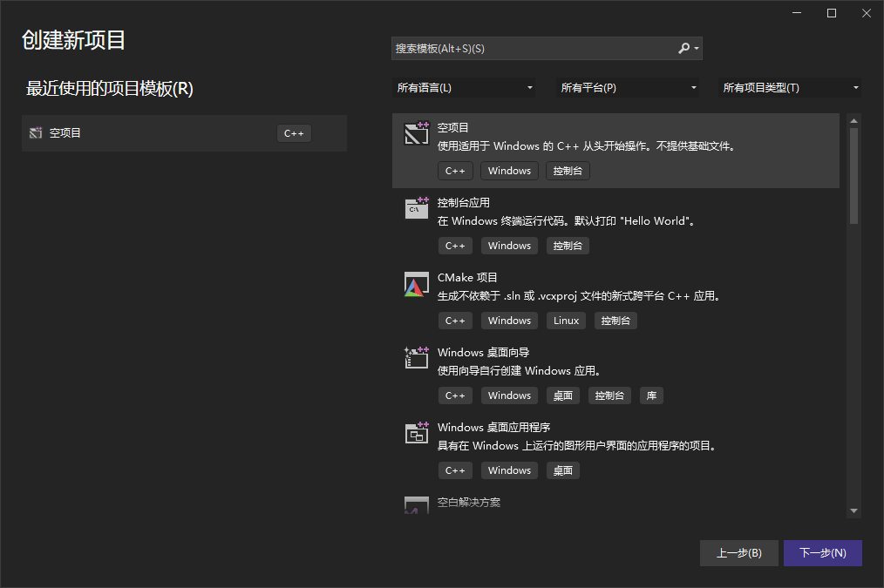Click the 库 tag under Windows 桌面向导
Viewport: 884px width, 588px height.
click(x=651, y=395)
